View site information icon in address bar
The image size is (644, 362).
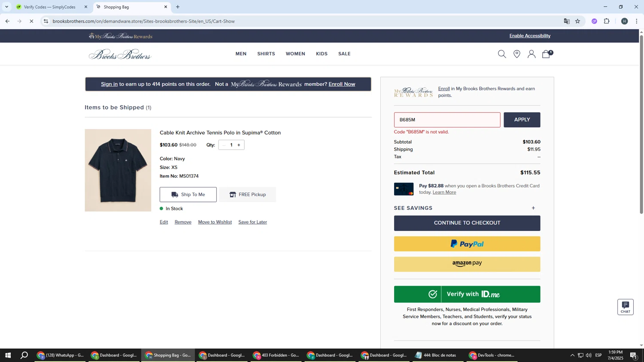coord(46,21)
